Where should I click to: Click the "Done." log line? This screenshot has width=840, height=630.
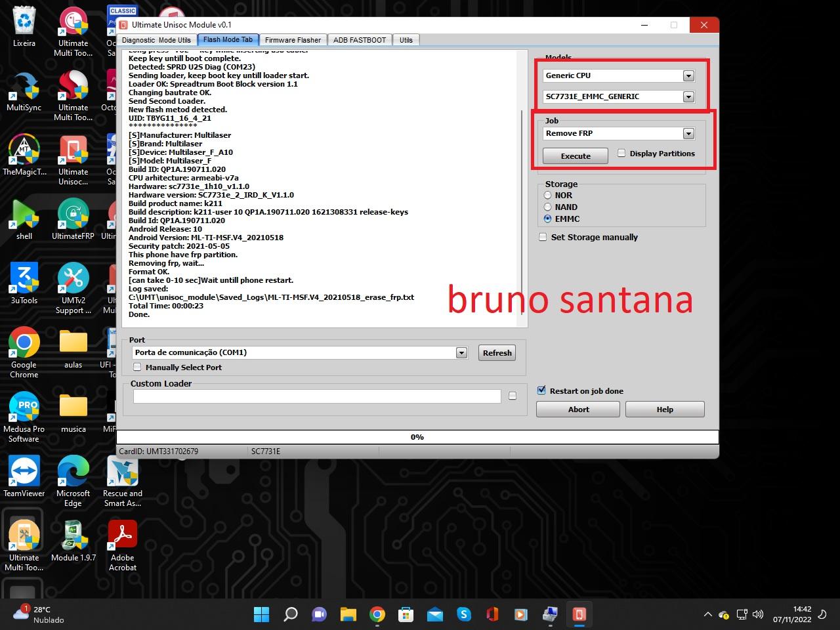click(139, 314)
